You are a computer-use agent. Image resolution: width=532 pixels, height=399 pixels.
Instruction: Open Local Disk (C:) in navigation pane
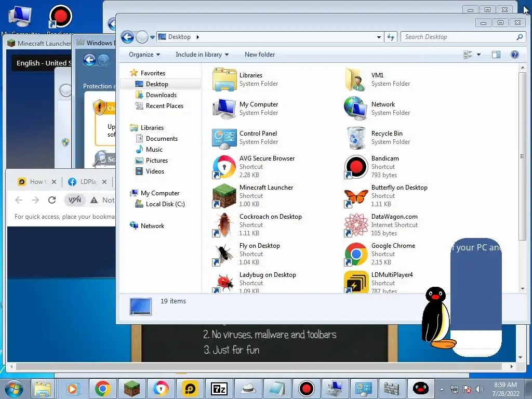click(165, 204)
